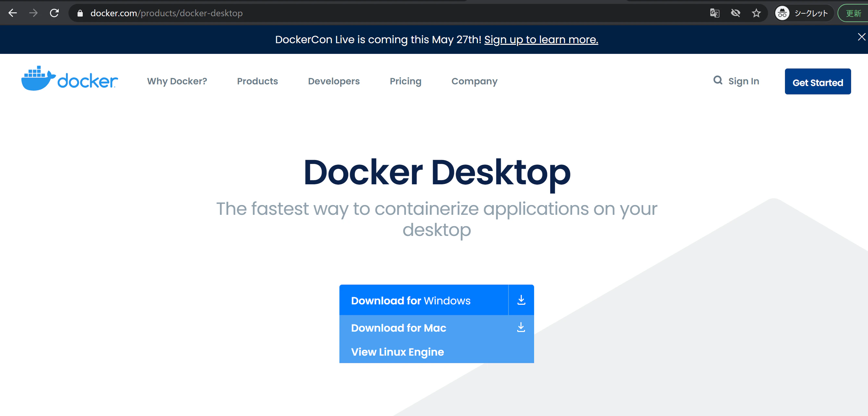Screen dimensions: 868x416
Task: Open site search with the magnifier icon
Action: click(718, 80)
